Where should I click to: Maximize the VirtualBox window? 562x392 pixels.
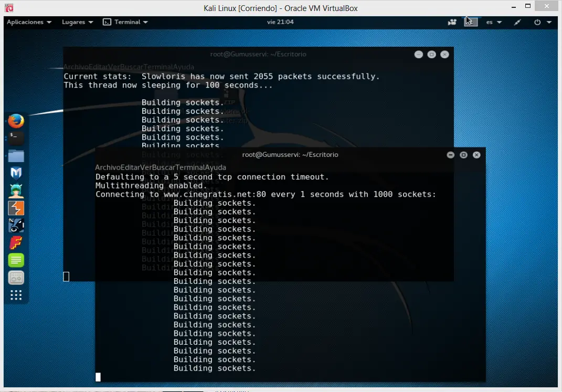pos(527,6)
